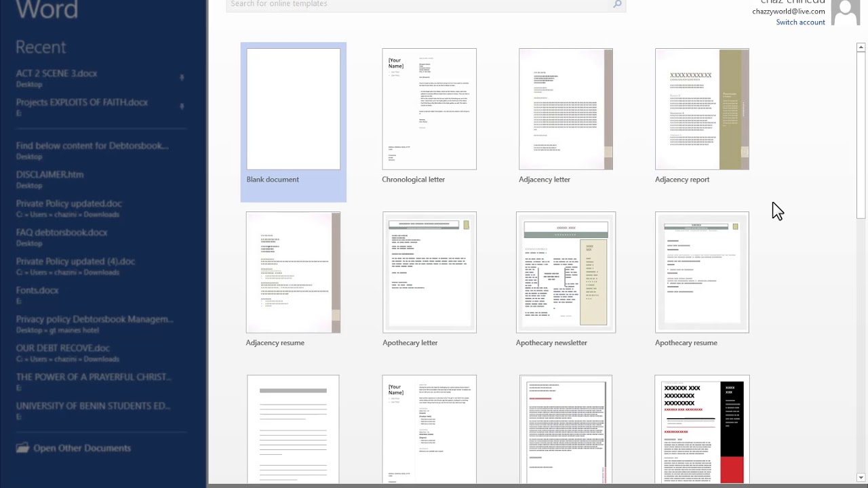Click the Switch account link
The height and width of the screenshot is (488, 868).
pyautogui.click(x=800, y=22)
